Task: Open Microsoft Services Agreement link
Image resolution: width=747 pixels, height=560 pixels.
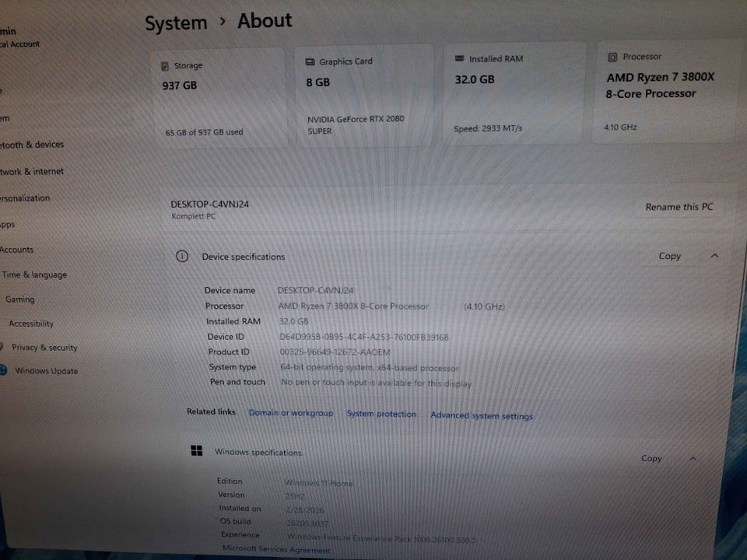Action: tap(275, 549)
